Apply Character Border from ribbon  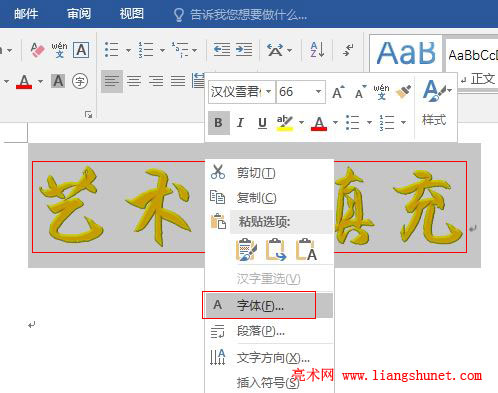click(x=81, y=50)
